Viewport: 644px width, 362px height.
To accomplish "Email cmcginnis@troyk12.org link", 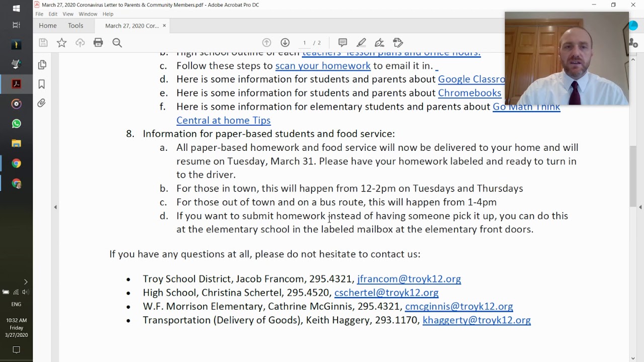I will point(459,306).
